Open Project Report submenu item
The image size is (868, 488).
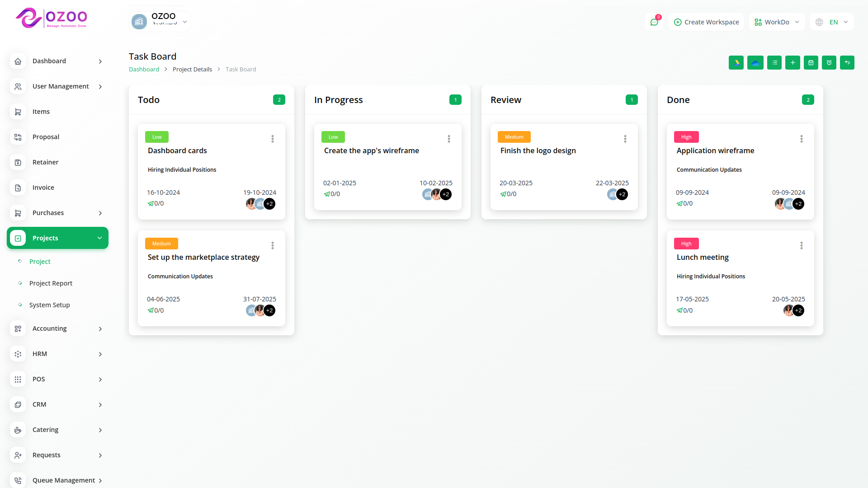click(51, 283)
